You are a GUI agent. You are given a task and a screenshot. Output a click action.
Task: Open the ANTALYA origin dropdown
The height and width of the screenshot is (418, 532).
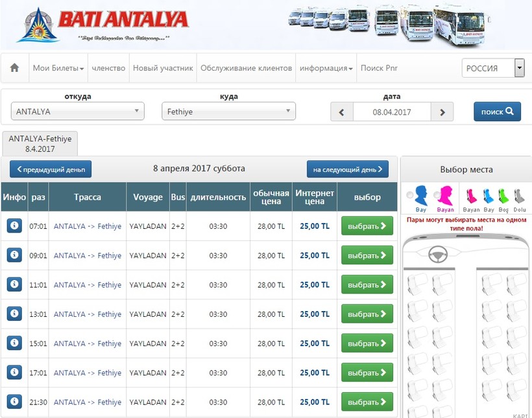point(77,111)
